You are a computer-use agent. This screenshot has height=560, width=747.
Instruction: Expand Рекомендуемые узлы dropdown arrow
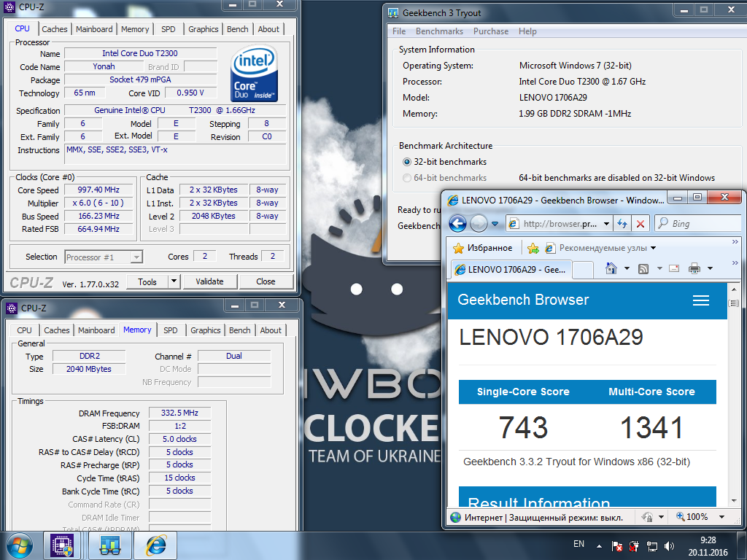653,248
